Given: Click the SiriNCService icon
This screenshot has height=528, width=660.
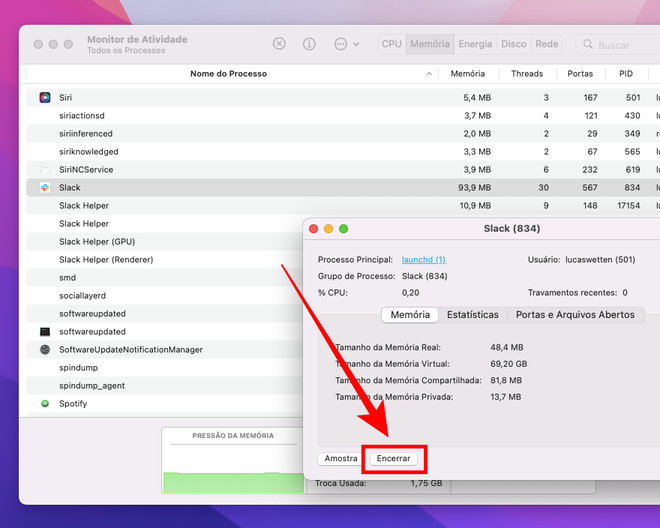Looking at the screenshot, I should [45, 170].
